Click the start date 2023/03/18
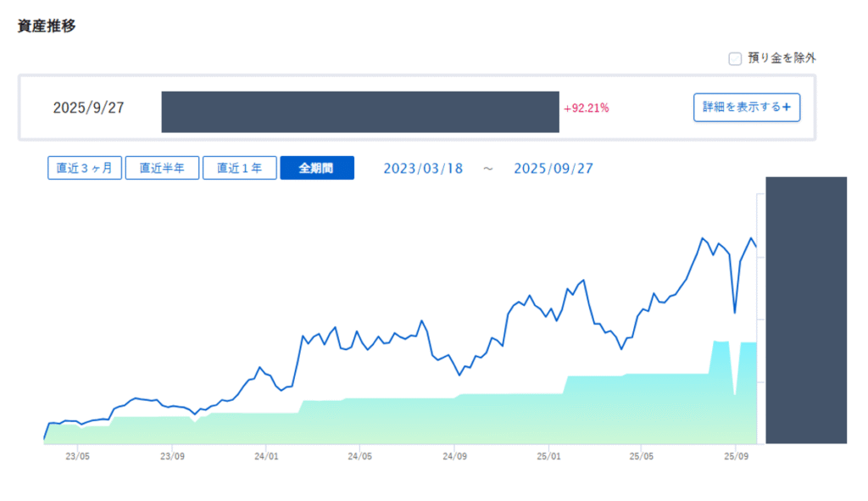The width and height of the screenshot is (868, 501). (x=423, y=168)
